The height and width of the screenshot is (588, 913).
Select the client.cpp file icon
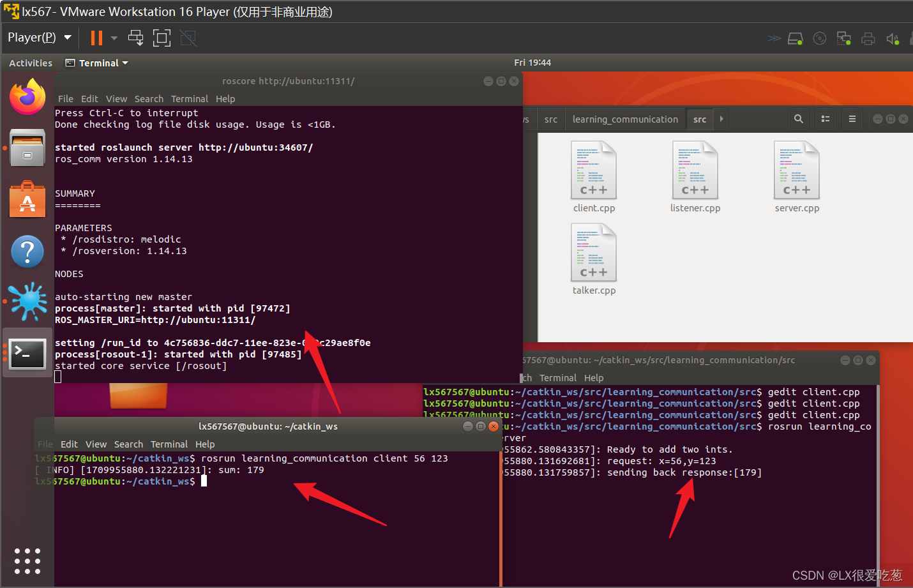tap(594, 170)
